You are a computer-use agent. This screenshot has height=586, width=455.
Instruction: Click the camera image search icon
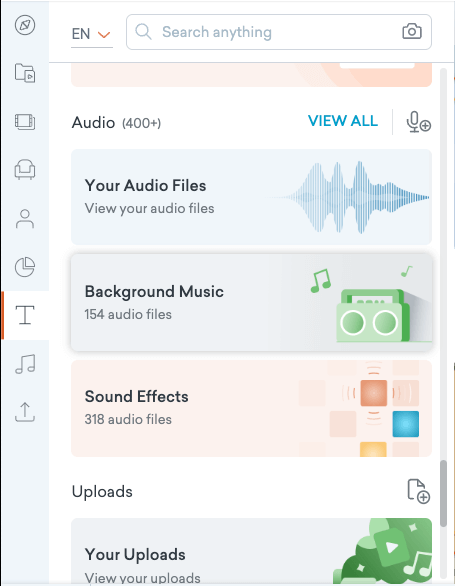(412, 32)
